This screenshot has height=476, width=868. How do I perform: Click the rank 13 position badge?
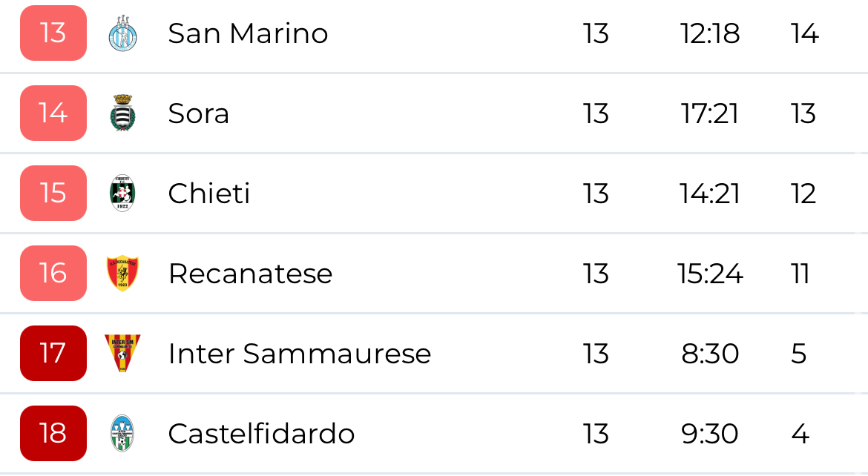point(53,33)
